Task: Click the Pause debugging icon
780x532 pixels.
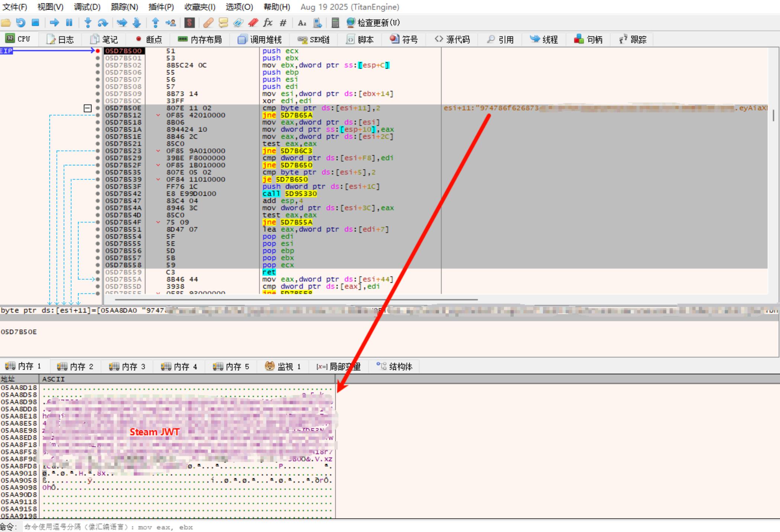Action: [x=69, y=23]
